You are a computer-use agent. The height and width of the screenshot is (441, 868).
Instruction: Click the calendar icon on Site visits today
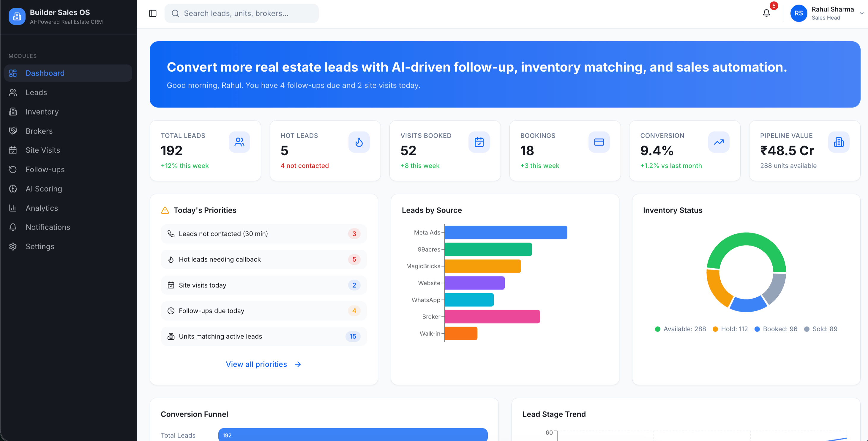tap(171, 285)
